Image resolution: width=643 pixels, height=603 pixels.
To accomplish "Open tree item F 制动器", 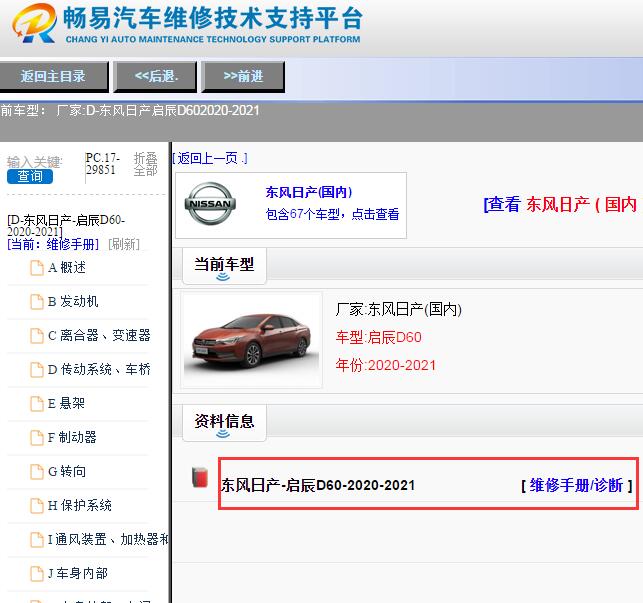I will (72, 438).
